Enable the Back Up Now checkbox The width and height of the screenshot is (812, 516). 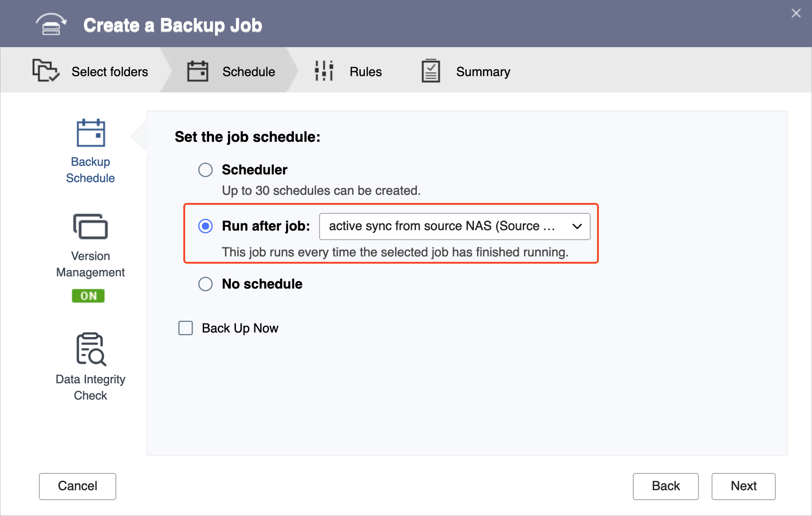[x=186, y=328]
